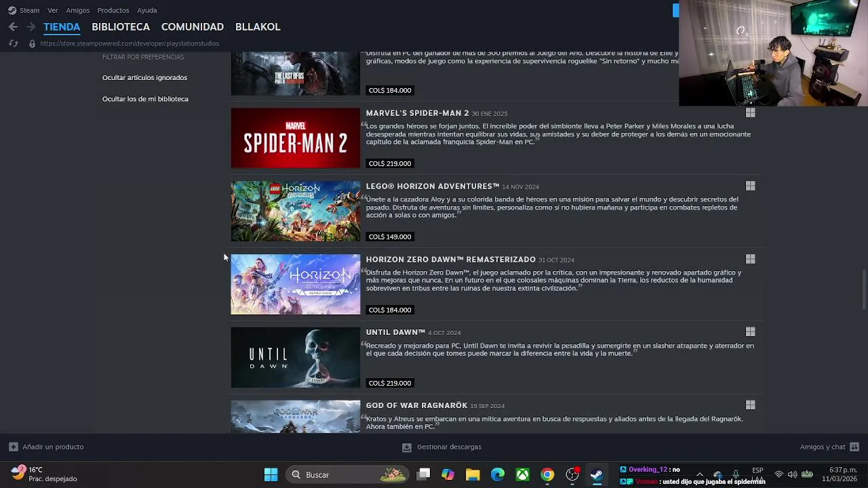Toggle Ocultar los de mi biblioteca filter
The width and height of the screenshot is (868, 488).
tap(145, 99)
